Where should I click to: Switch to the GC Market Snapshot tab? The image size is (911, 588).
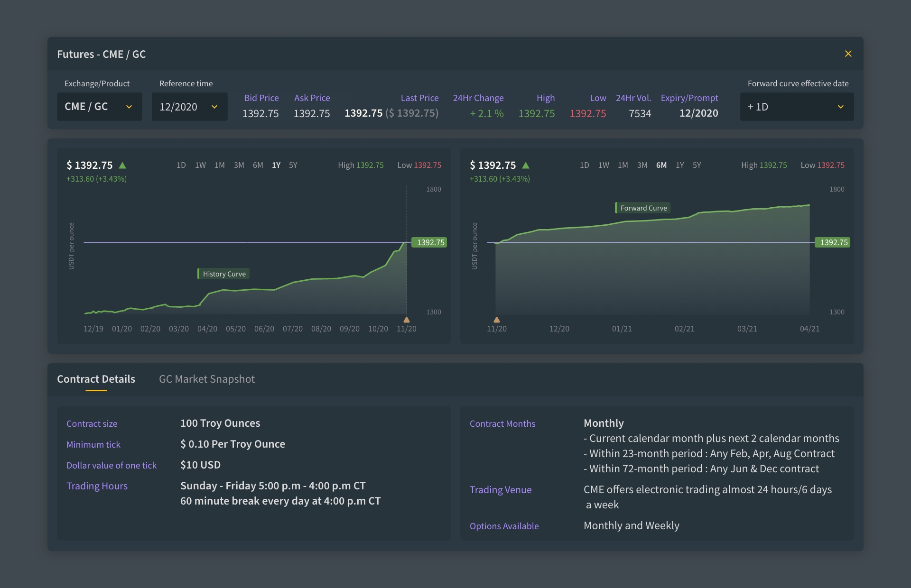tap(207, 379)
